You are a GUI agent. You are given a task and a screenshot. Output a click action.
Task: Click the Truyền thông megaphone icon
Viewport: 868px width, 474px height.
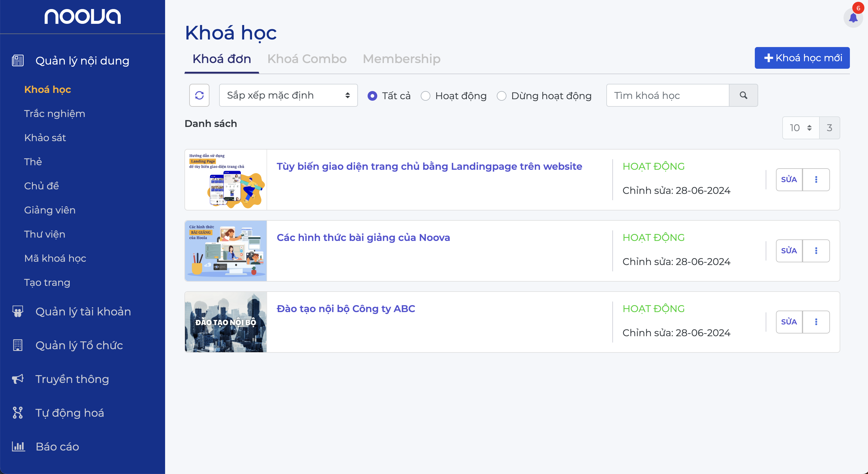[18, 379]
